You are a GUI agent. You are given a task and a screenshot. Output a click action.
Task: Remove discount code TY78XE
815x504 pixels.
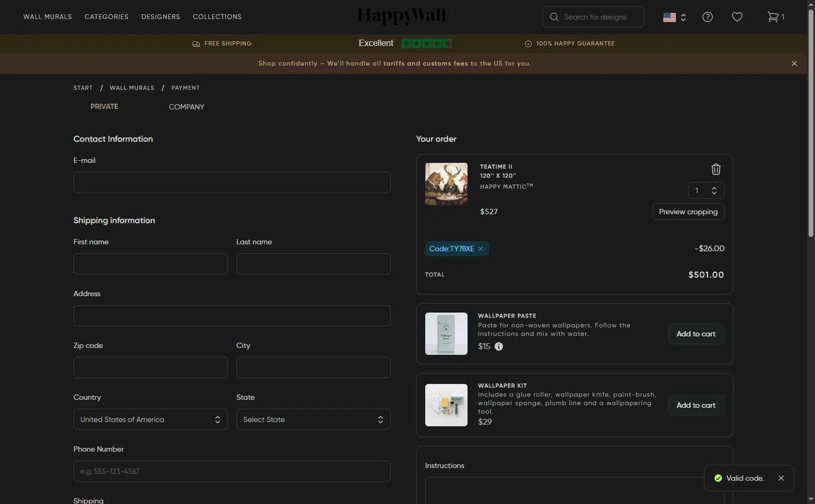point(481,249)
